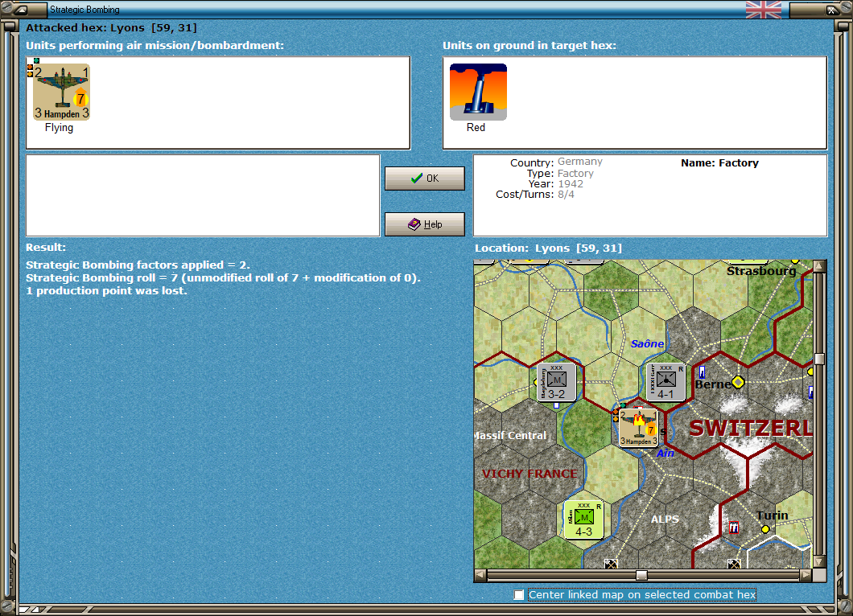Open the Help dialog
The height and width of the screenshot is (616, 853).
pos(424,224)
